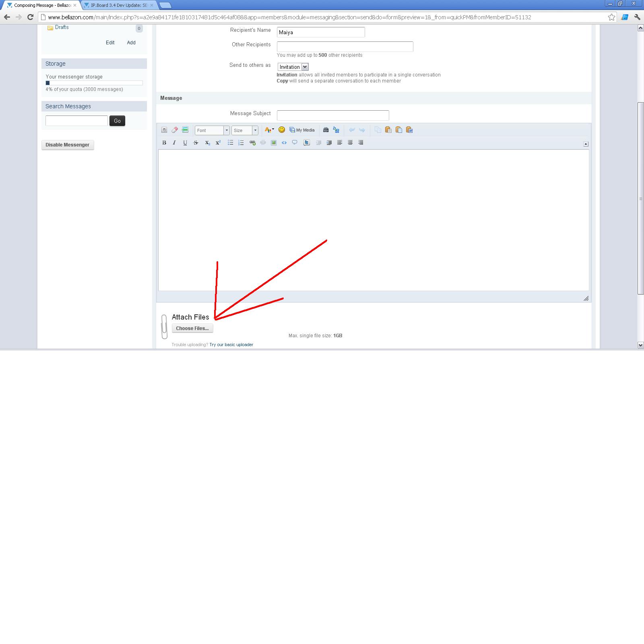This screenshot has height=644, width=644.
Task: Switch to IP.Board 3.4 Dev Update tab
Action: coord(118,5)
